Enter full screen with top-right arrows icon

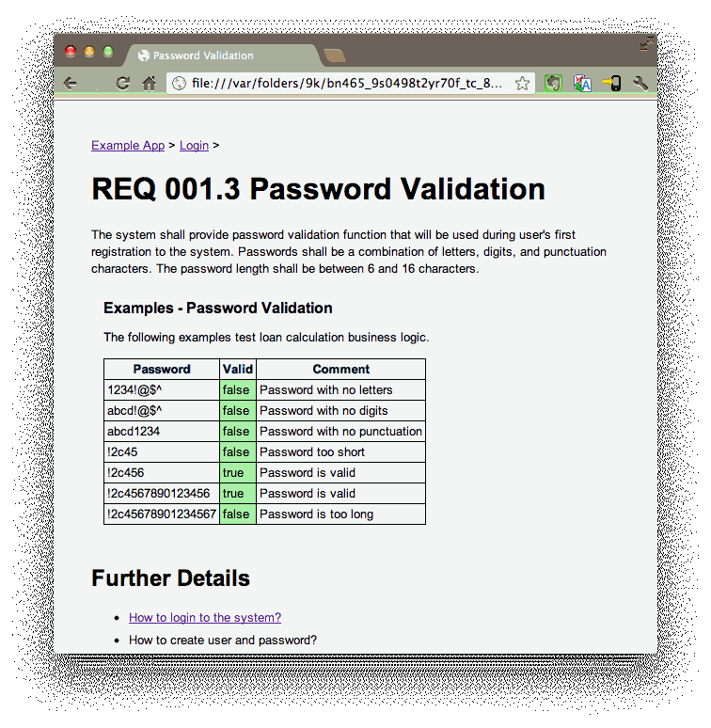646,43
